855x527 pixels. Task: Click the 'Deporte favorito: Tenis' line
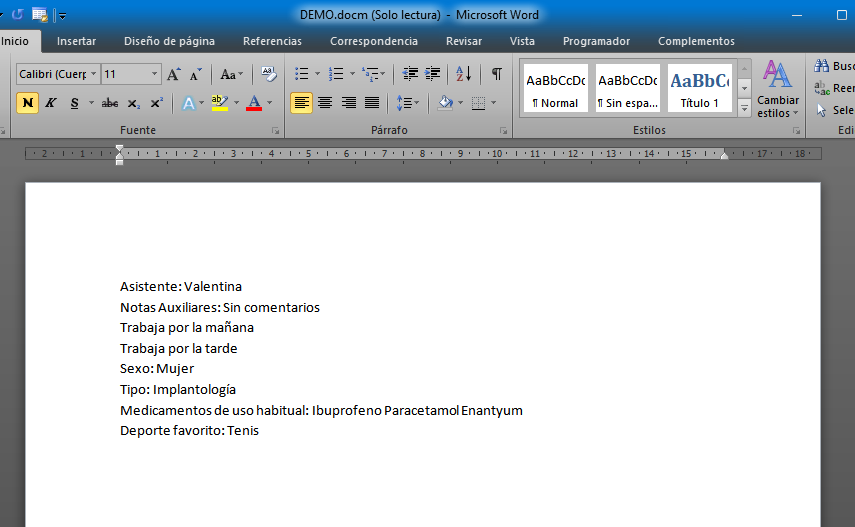point(189,431)
